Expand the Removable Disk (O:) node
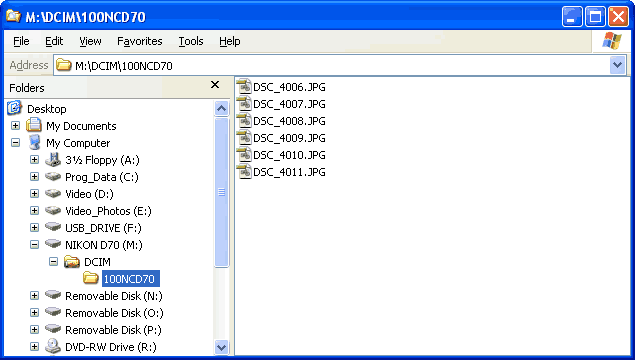The height and width of the screenshot is (360, 635). pyautogui.click(x=34, y=313)
